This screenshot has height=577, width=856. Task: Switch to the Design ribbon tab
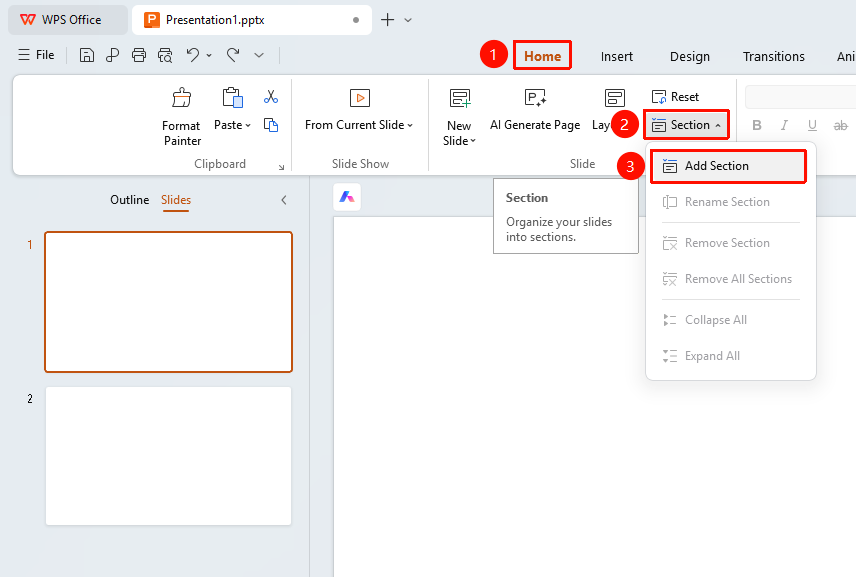click(x=690, y=56)
